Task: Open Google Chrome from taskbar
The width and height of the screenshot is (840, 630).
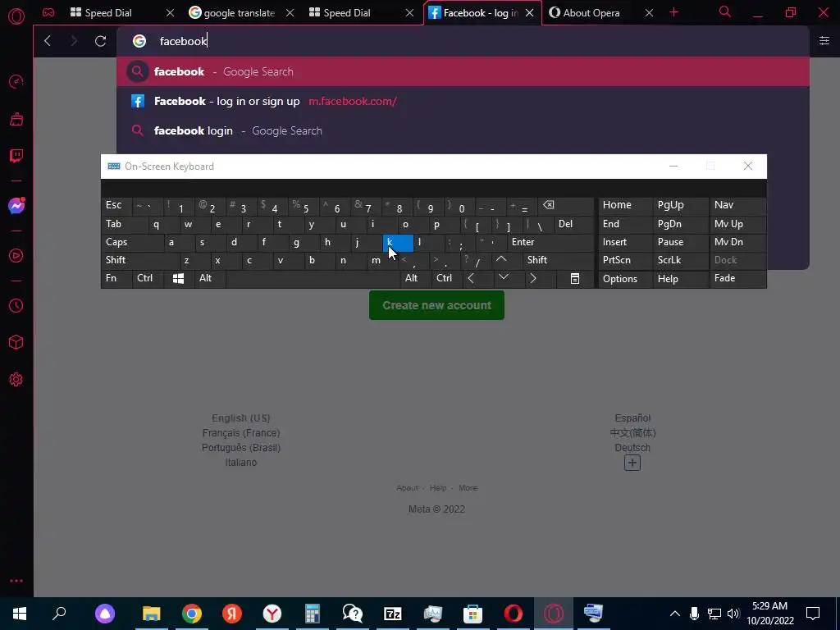Action: coord(192,614)
